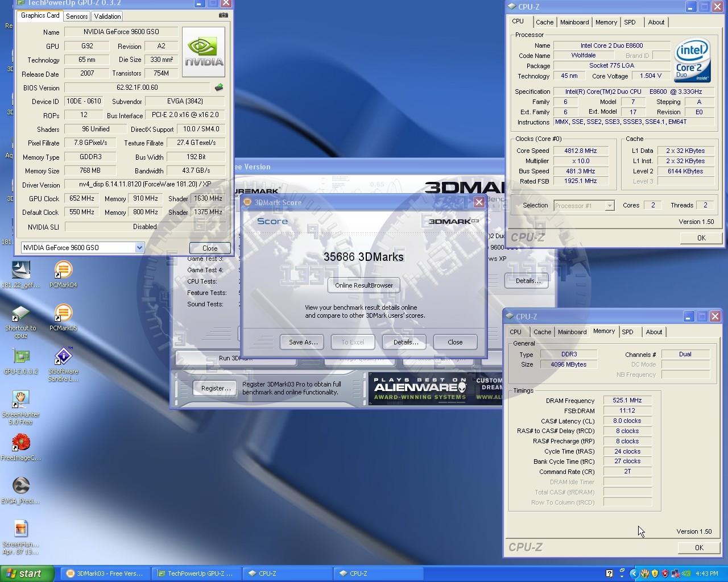Click the Driver Version field in GPU-Z

click(x=145, y=185)
